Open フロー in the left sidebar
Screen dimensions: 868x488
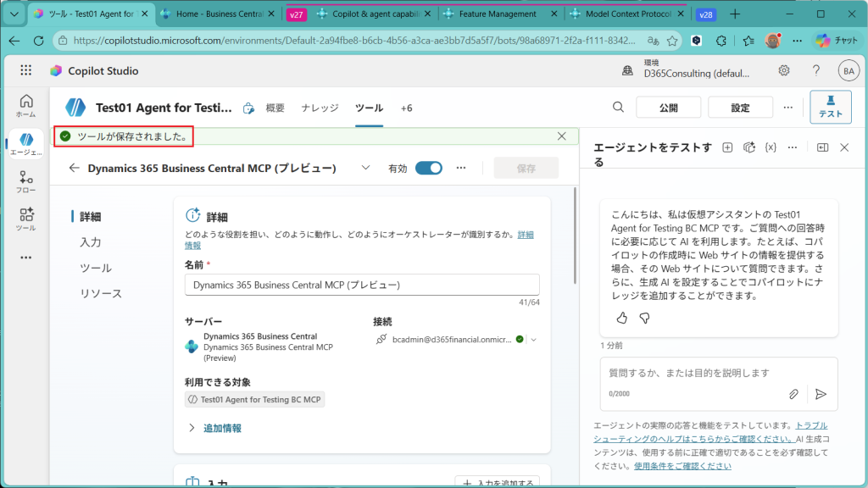25,181
